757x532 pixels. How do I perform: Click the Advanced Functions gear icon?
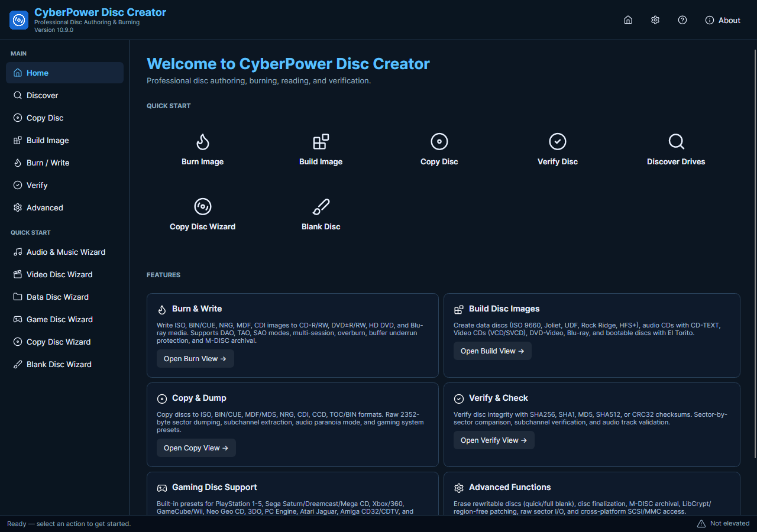(x=459, y=488)
